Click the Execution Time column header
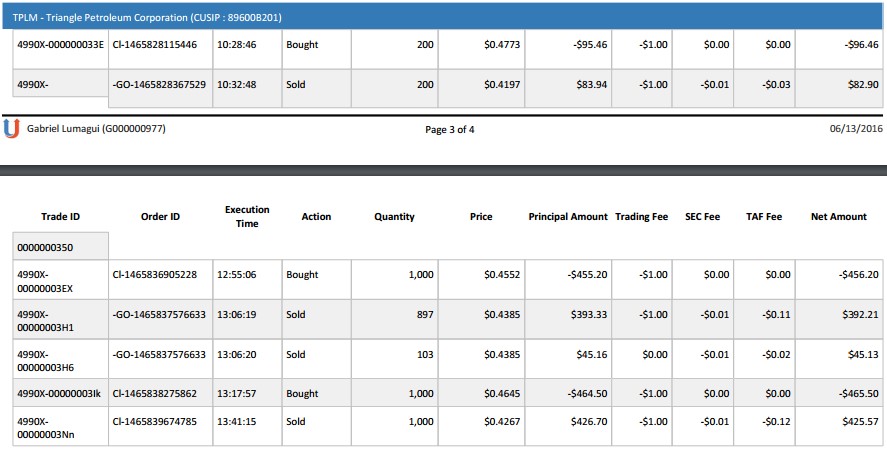 click(247, 217)
